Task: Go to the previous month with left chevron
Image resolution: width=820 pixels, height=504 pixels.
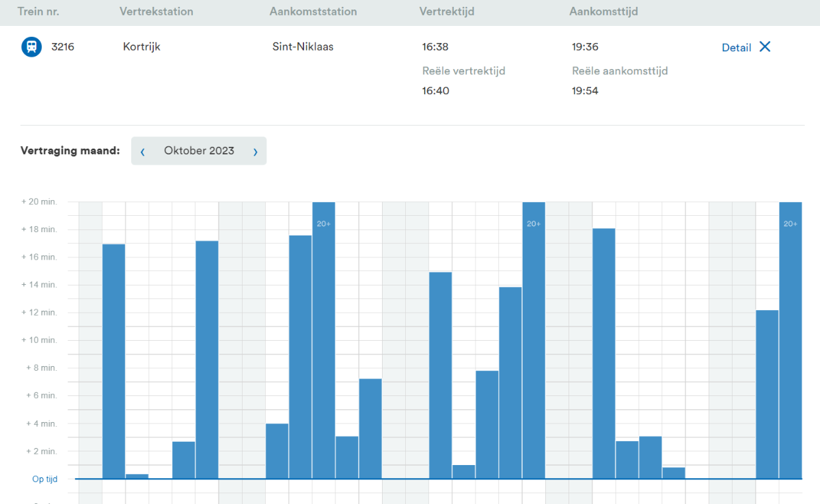Action: [x=143, y=152]
